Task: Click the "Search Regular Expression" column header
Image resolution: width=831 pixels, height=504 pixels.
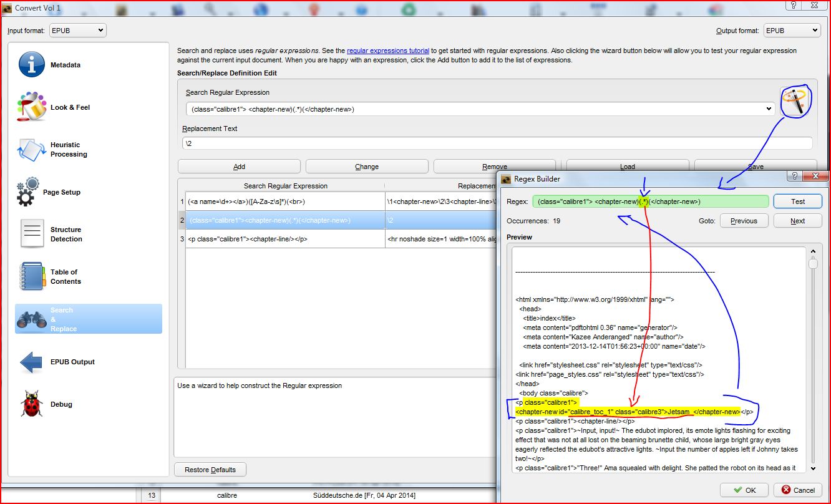Action: tap(285, 186)
